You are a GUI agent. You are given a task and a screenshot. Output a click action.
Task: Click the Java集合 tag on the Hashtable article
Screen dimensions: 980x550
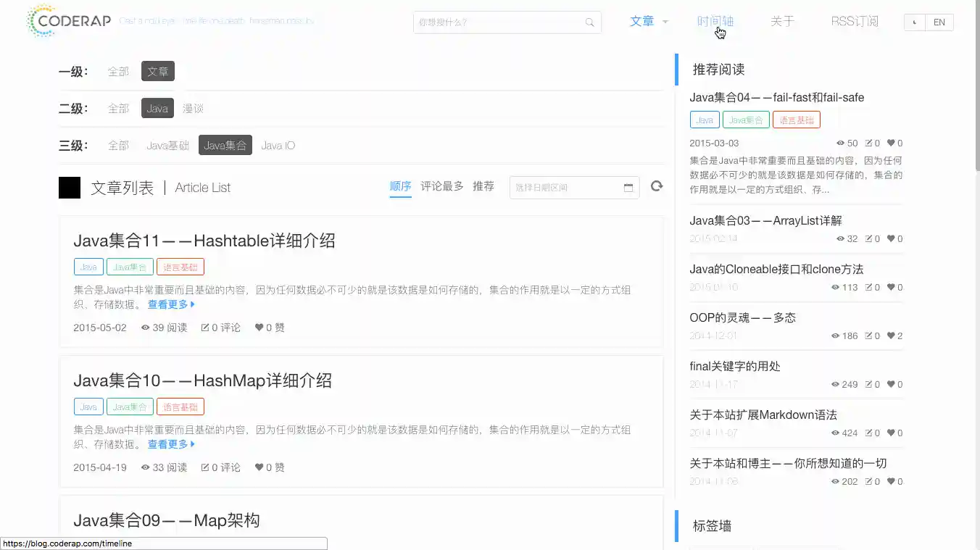(x=130, y=267)
